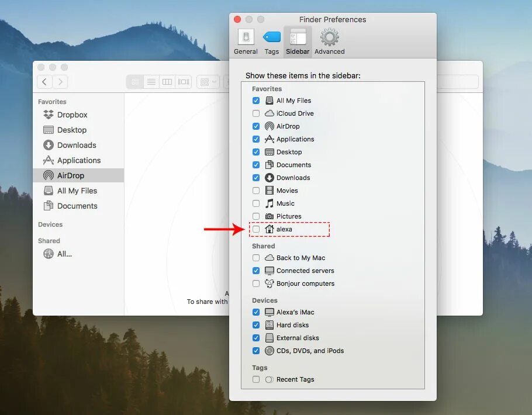Viewport: 532px width, 415px height.
Task: Enable the Movies checkbox
Action: (x=256, y=191)
